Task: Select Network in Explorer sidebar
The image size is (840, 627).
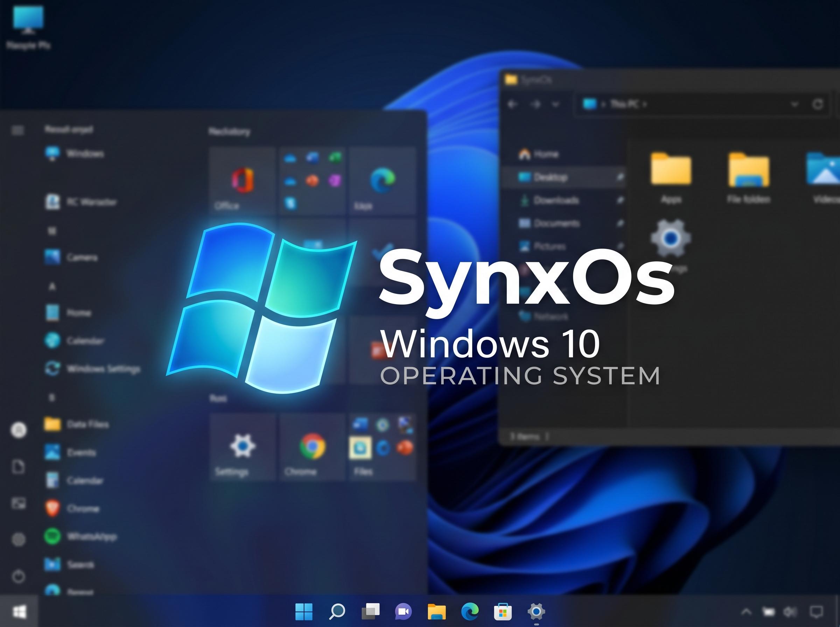Action: [x=544, y=316]
